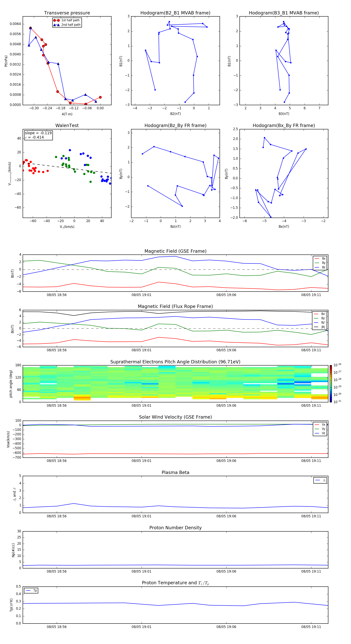This screenshot has height=644, width=351.
Task: Click the 'Plasma Beta' plot title
Action: point(175,472)
